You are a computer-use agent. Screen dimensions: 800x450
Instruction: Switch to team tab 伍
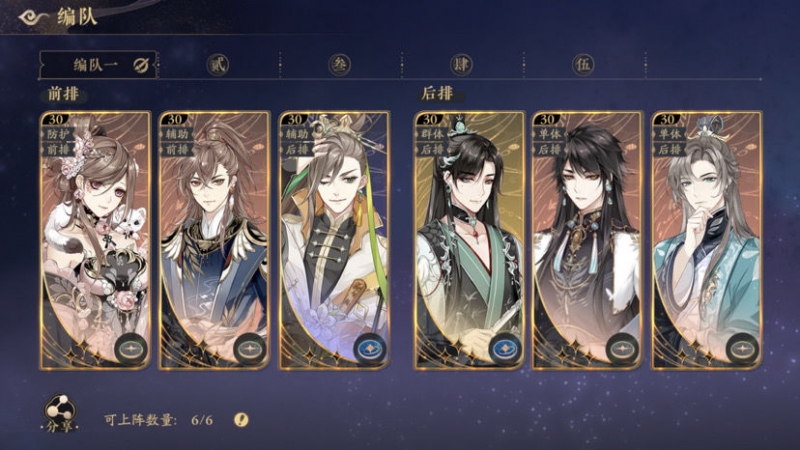pos(583,65)
